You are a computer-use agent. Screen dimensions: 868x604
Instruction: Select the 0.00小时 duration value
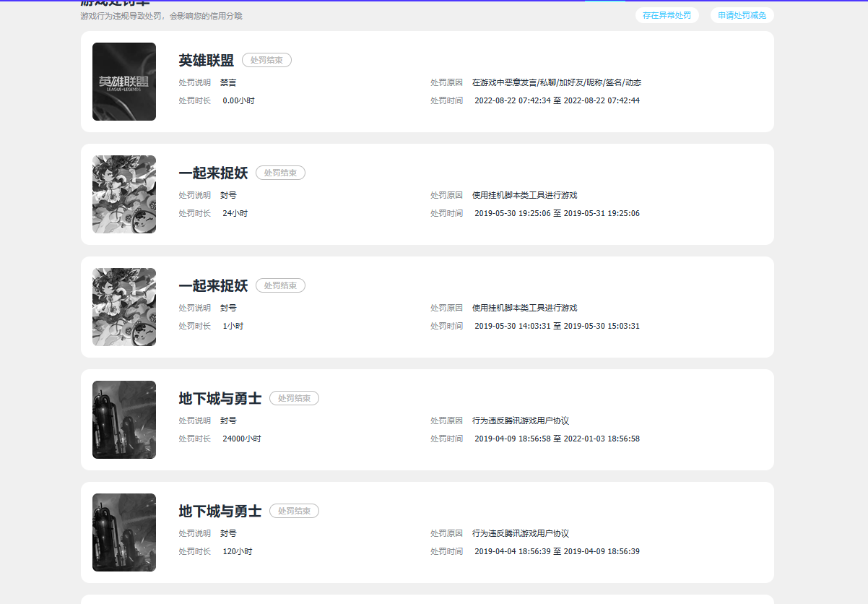tap(238, 100)
